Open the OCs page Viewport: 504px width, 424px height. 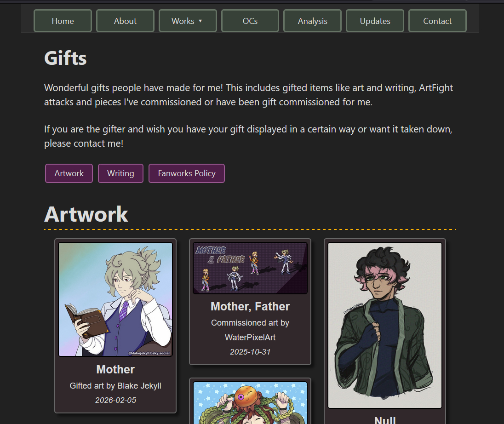coord(250,21)
